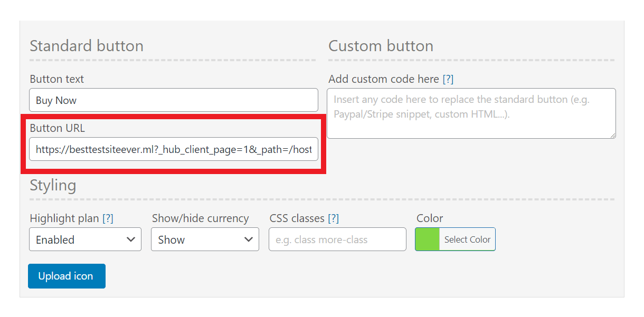644x317 pixels.
Task: Open the Highlight plan dropdown
Action: [85, 239]
